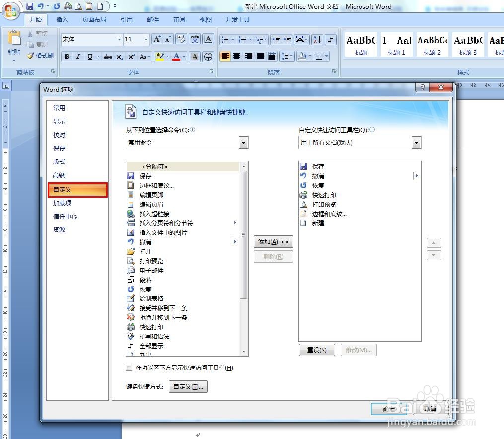The height and width of the screenshot is (439, 504).
Task: Switch to 页面布局 ribbon tab
Action: click(x=94, y=19)
